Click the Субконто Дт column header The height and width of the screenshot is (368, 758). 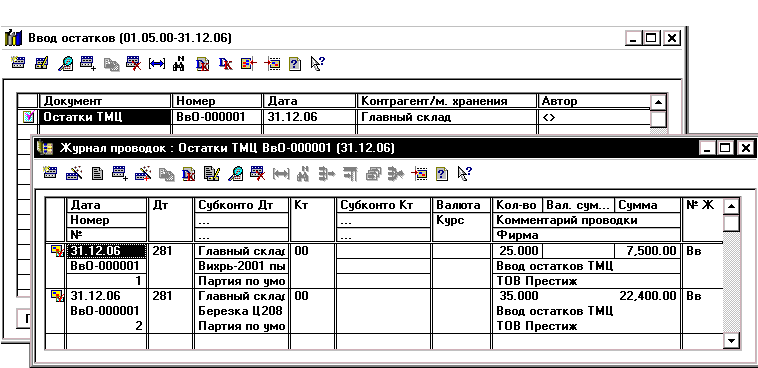pos(241,205)
